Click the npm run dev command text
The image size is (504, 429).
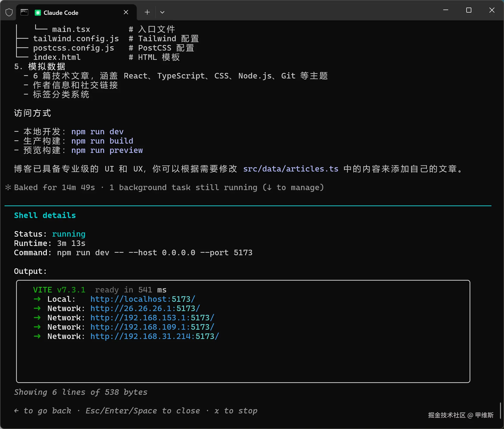click(97, 132)
